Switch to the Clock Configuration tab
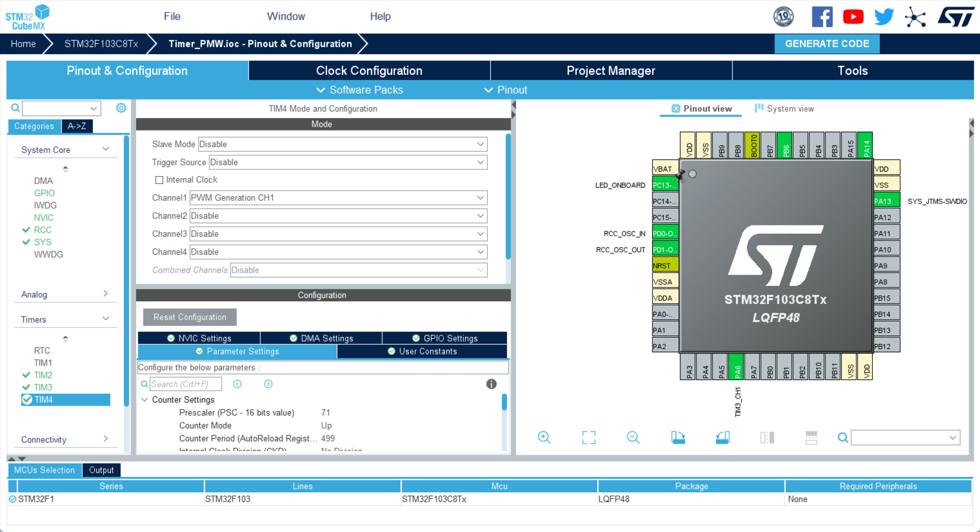Image resolution: width=980 pixels, height=532 pixels. coord(369,71)
